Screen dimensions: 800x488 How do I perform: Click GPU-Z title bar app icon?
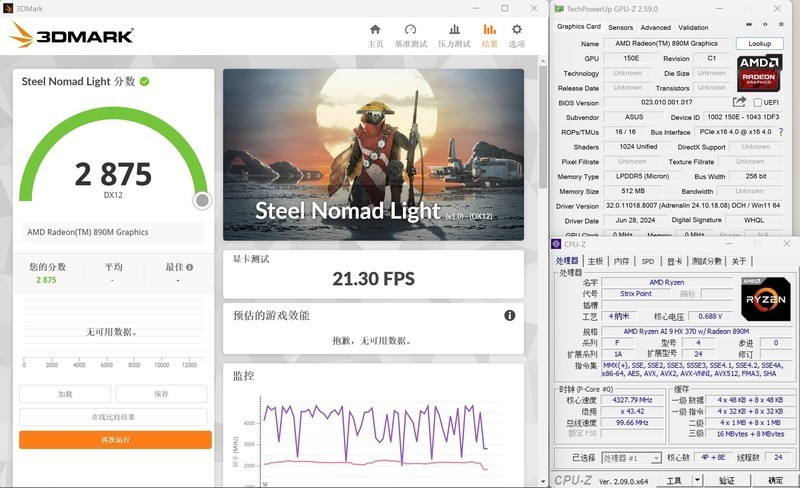pyautogui.click(x=559, y=9)
